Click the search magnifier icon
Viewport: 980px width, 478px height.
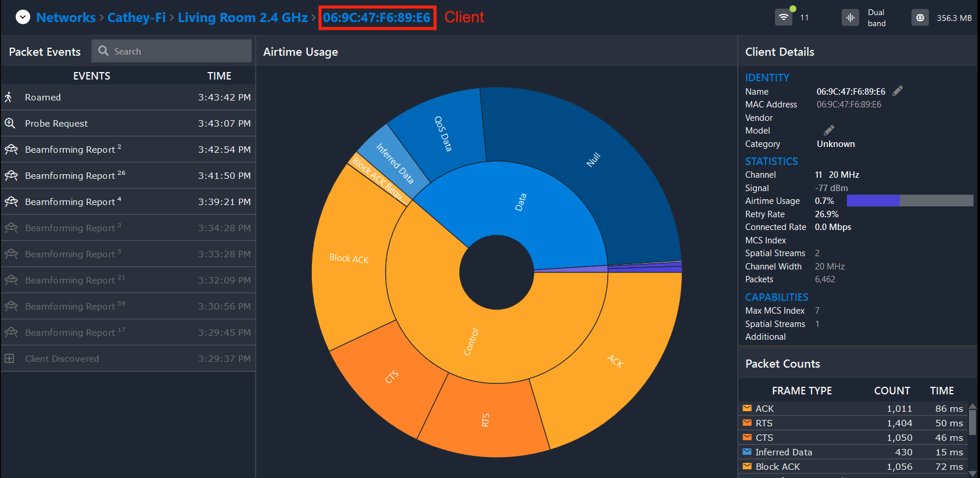pyautogui.click(x=103, y=51)
